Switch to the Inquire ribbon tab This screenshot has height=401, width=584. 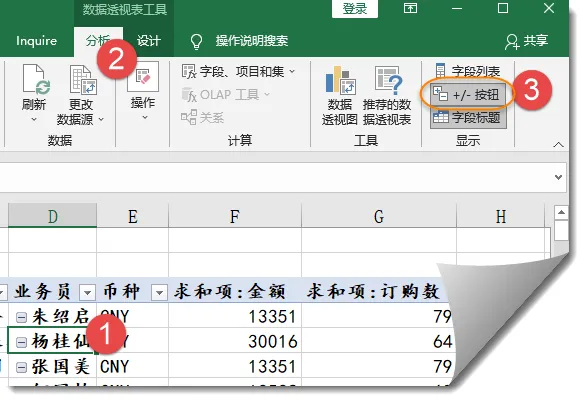(36, 41)
